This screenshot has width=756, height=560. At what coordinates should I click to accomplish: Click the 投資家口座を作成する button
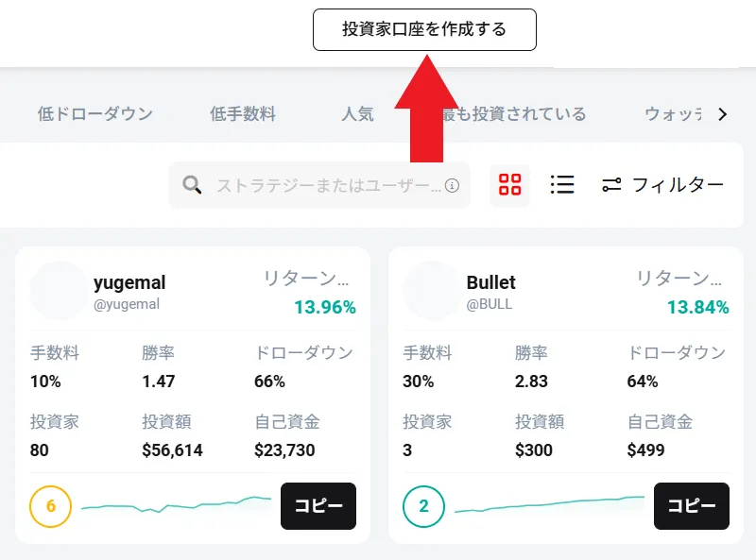click(425, 29)
